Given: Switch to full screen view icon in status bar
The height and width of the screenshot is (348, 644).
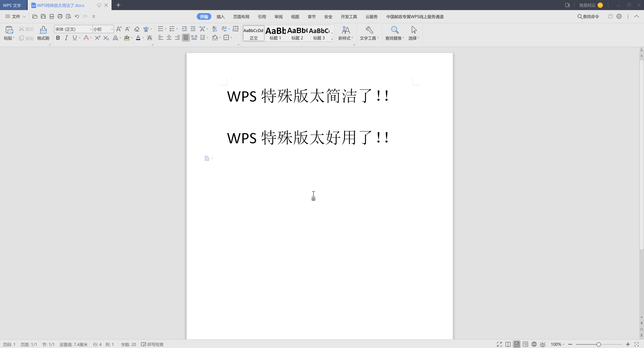Looking at the screenshot, I should (x=499, y=344).
